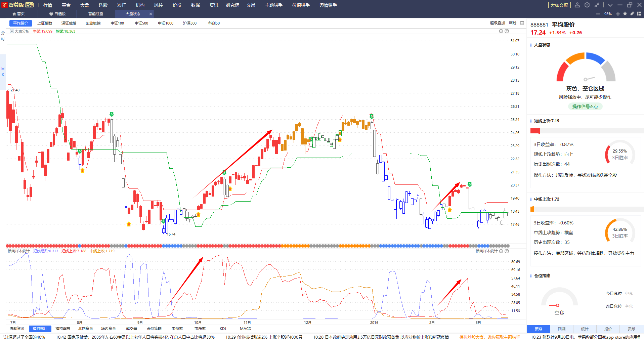Click the 中线上攻 orange progress bar

(532, 209)
